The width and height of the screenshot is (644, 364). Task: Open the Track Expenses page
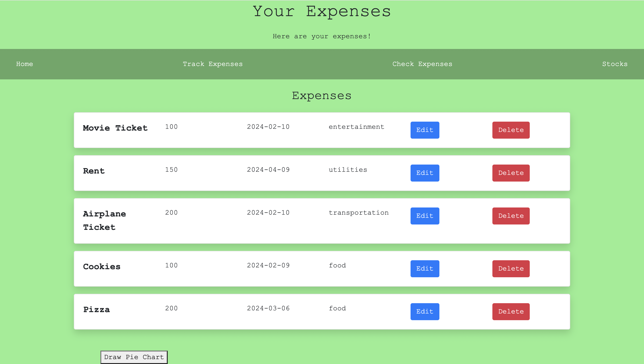[x=212, y=64]
